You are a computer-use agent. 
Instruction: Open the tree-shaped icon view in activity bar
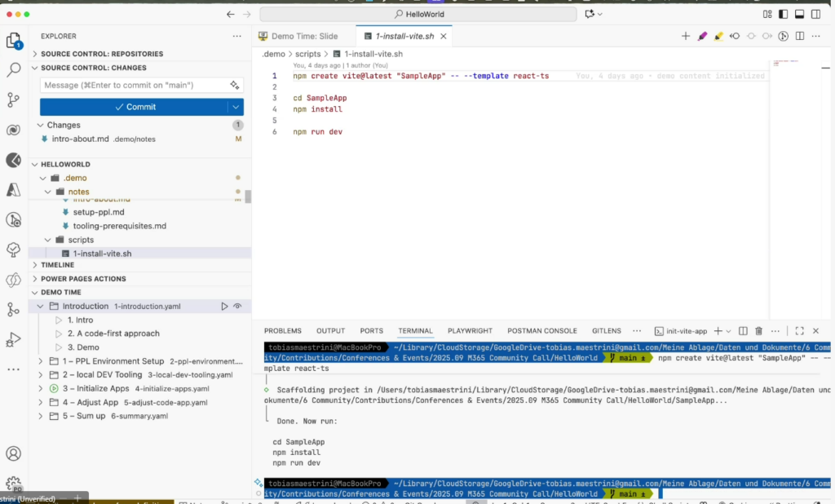[13, 250]
